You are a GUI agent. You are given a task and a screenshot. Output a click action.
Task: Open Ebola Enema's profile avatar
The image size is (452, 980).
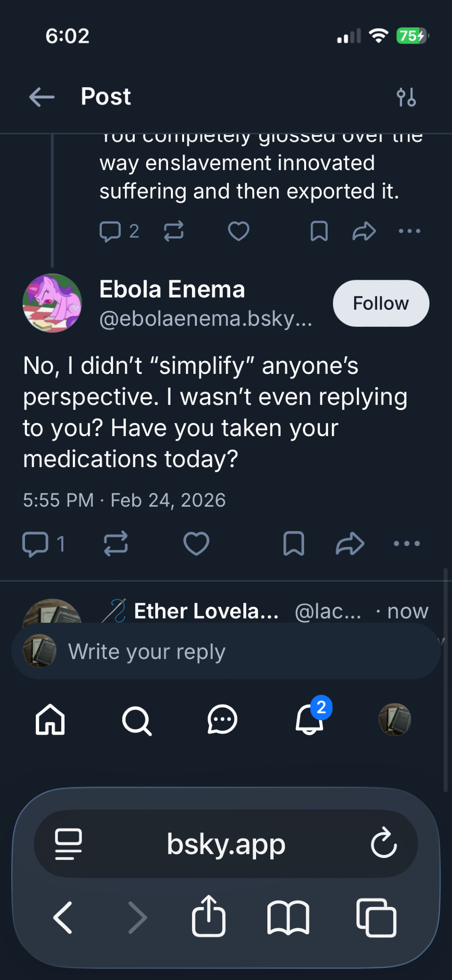(52, 303)
